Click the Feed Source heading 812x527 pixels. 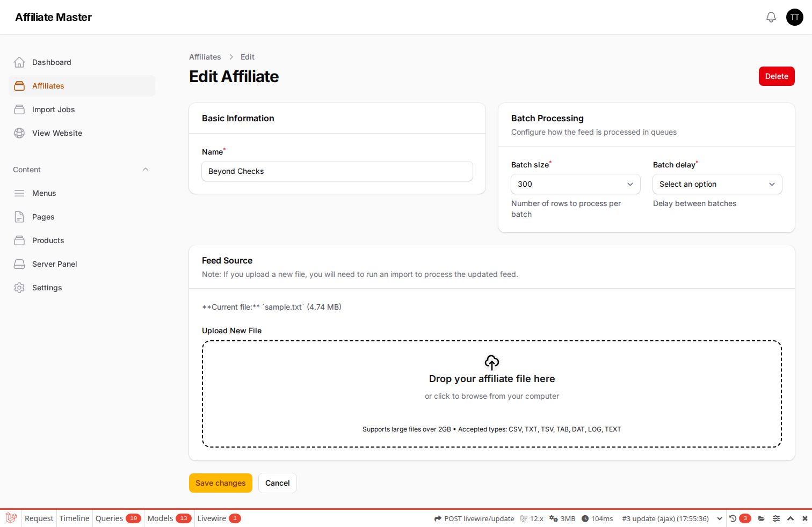[x=227, y=260]
